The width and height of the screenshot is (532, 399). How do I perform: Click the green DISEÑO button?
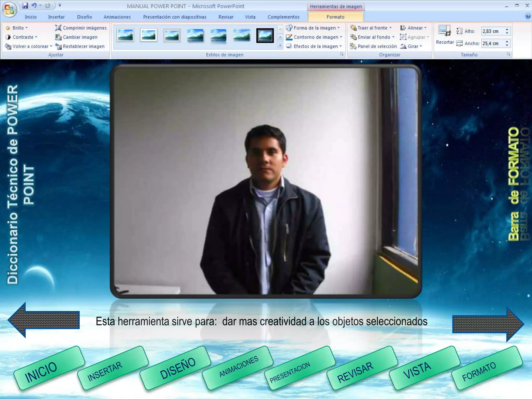point(175,368)
